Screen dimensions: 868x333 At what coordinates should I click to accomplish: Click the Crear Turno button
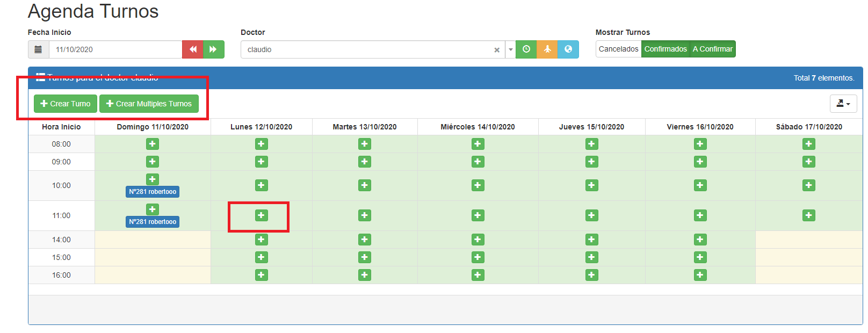click(x=66, y=104)
